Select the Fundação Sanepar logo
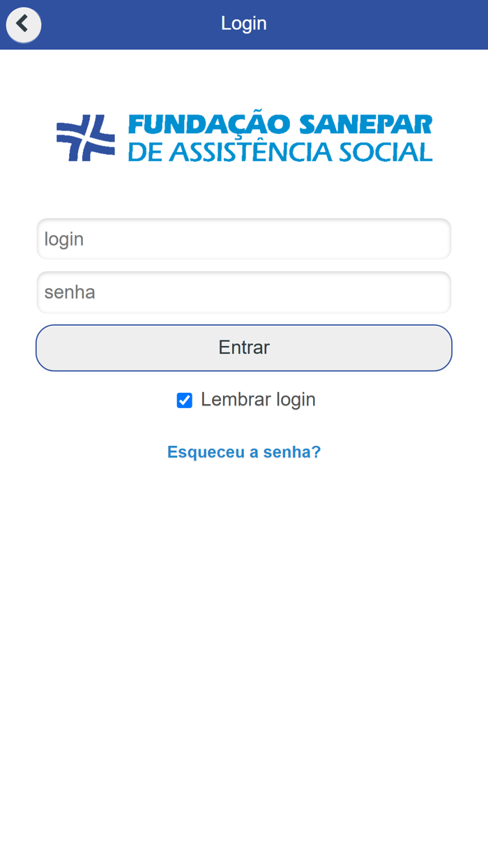This screenshot has height=868, width=488. [x=244, y=137]
